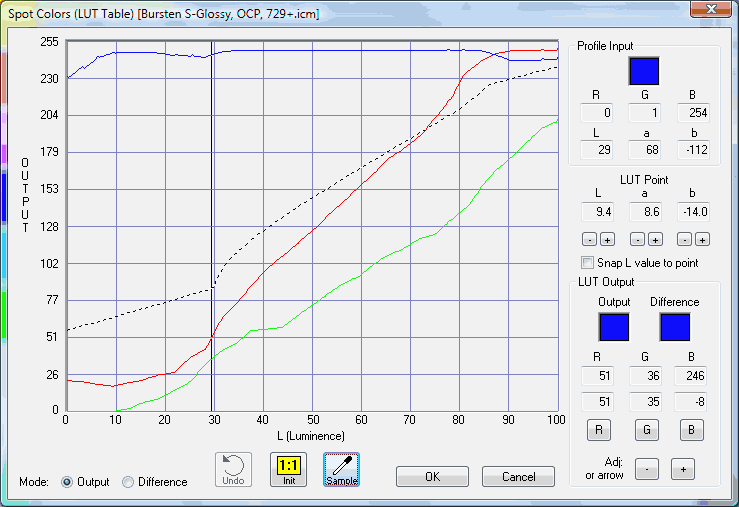Click Profile Input R field
This screenshot has height=507, width=739.
coord(597,113)
